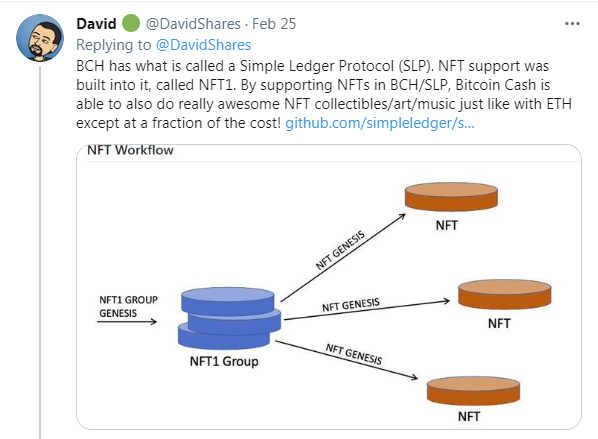Image resolution: width=598 pixels, height=439 pixels.
Task: Follow the blue @DavidShares in Replying to
Action: [x=203, y=45]
